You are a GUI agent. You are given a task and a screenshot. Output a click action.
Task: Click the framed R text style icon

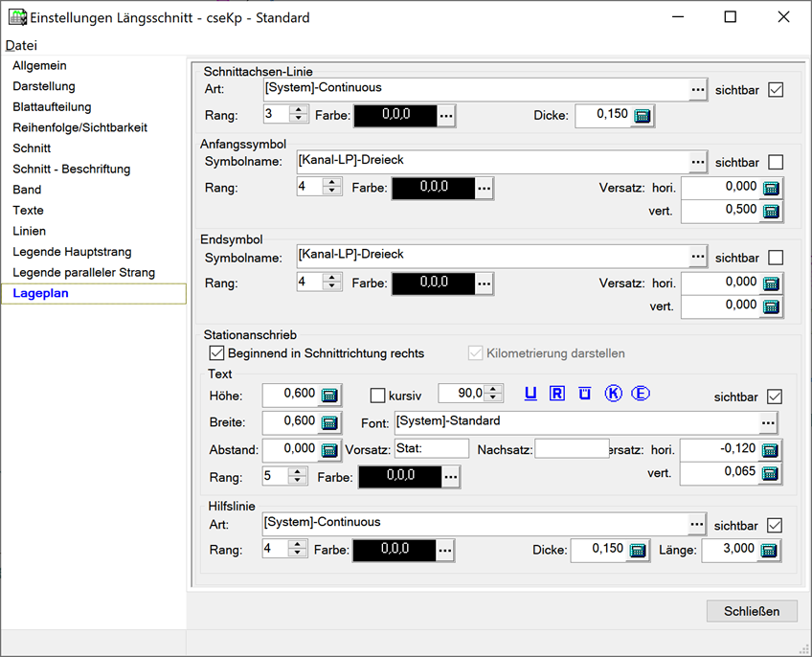tap(556, 394)
